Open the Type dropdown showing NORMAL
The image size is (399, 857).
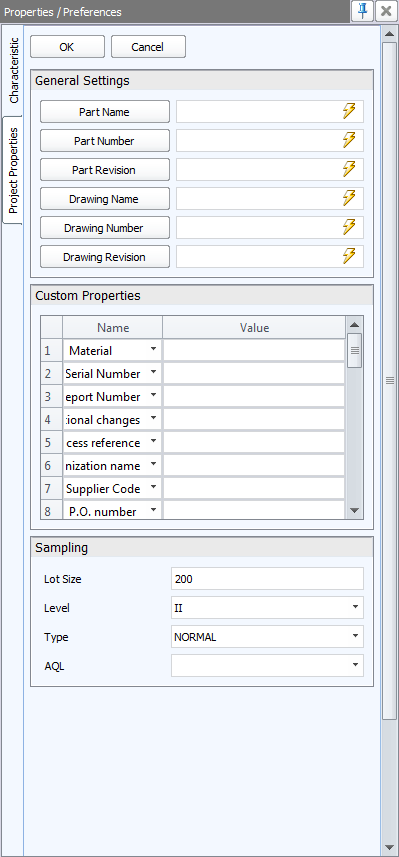pyautogui.click(x=355, y=636)
